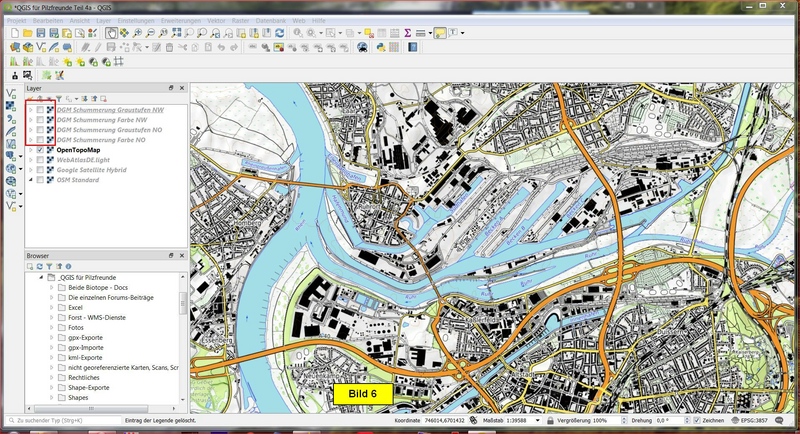Expand the gpx-Exporte folder
Image resolution: width=800 pixels, height=434 pixels.
click(52, 337)
